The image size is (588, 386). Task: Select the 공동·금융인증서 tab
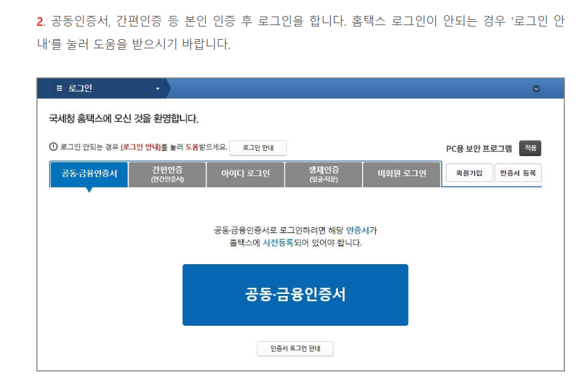click(89, 173)
